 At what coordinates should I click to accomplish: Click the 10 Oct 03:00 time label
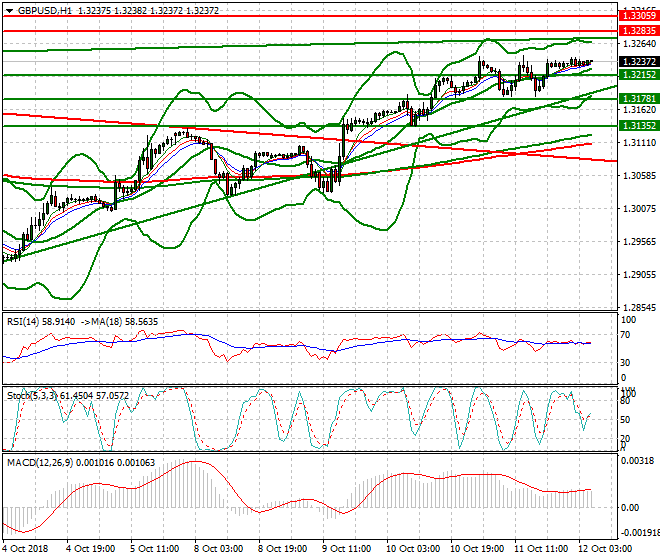click(413, 549)
